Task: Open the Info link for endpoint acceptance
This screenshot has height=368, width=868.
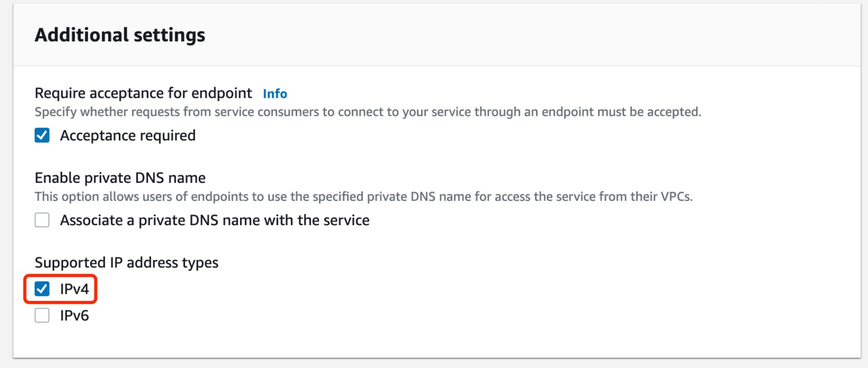Action: (275, 94)
